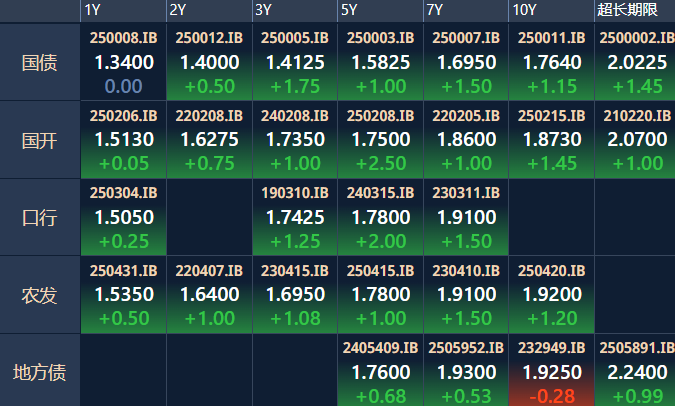The height and width of the screenshot is (406, 675).
Task: Open bond 250011.IB quote cell
Action: coord(551,62)
